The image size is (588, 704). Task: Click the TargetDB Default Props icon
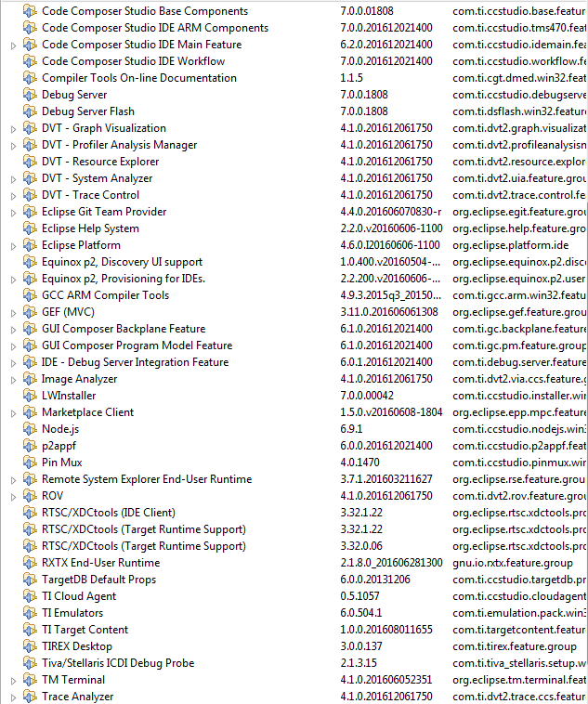coord(30,580)
